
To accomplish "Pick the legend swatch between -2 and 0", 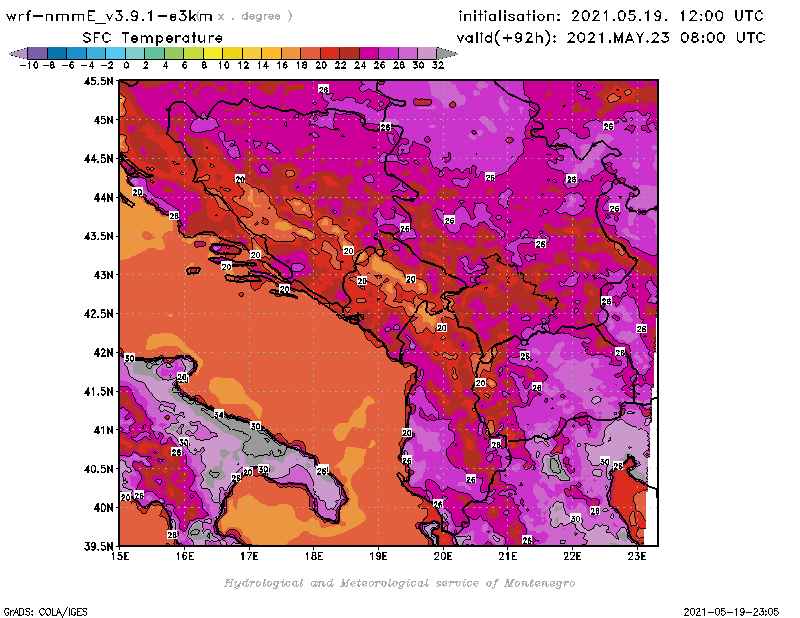I will 116,53.
